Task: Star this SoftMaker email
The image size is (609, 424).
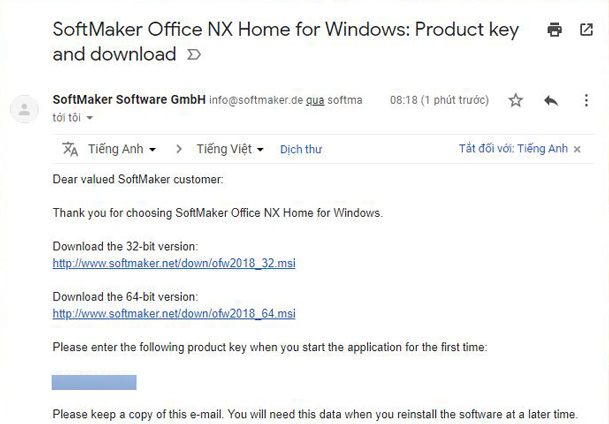Action: click(515, 101)
